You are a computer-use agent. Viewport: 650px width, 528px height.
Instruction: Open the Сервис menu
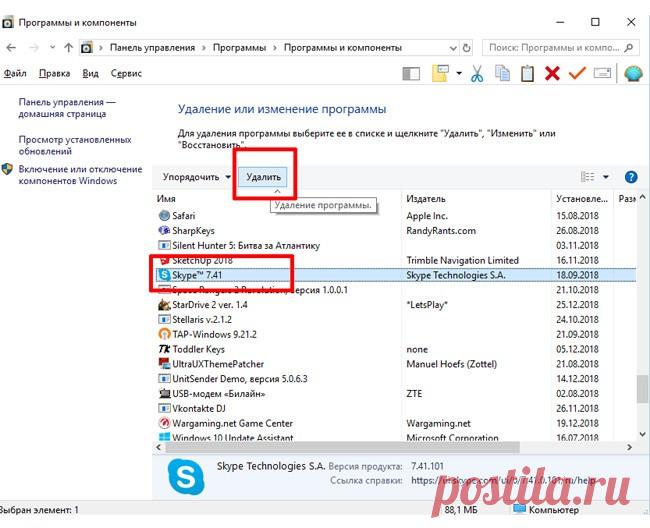click(x=126, y=73)
